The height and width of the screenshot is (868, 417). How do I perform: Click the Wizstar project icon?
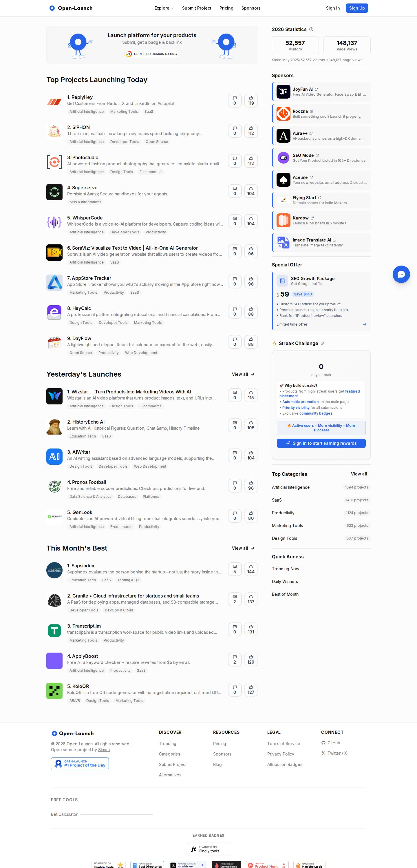[x=54, y=396]
